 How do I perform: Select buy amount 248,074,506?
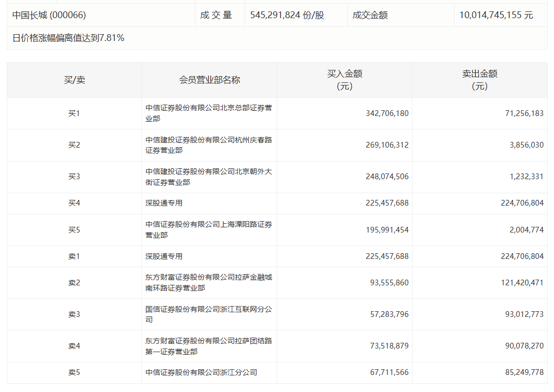coord(387,177)
